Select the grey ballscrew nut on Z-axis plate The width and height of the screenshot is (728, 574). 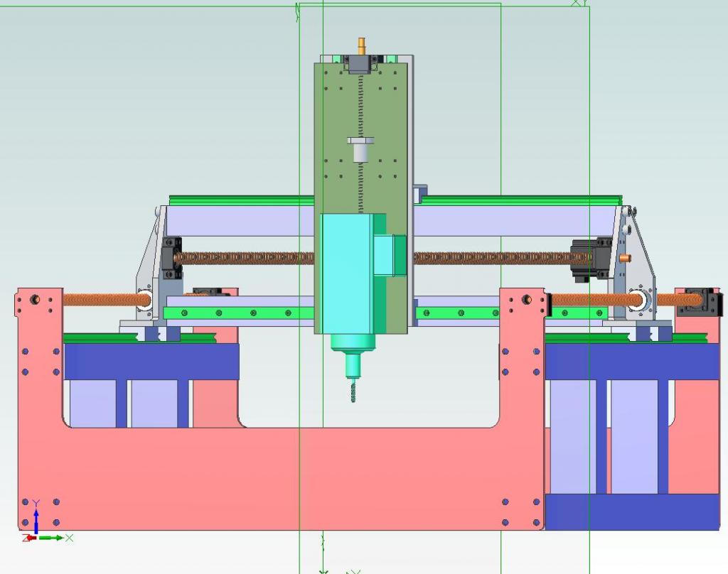(360, 149)
